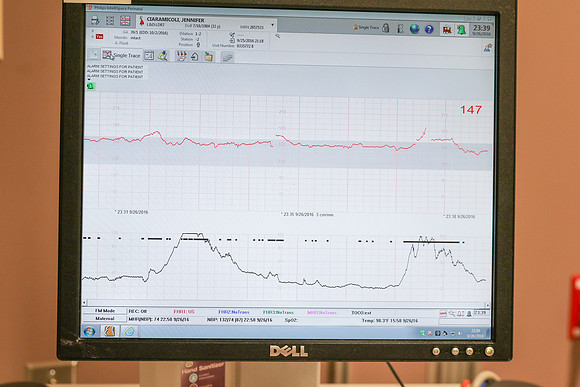The height and width of the screenshot is (387, 580).
Task: Toggle the green alarm bell icon
Action: pyautogui.click(x=461, y=30)
